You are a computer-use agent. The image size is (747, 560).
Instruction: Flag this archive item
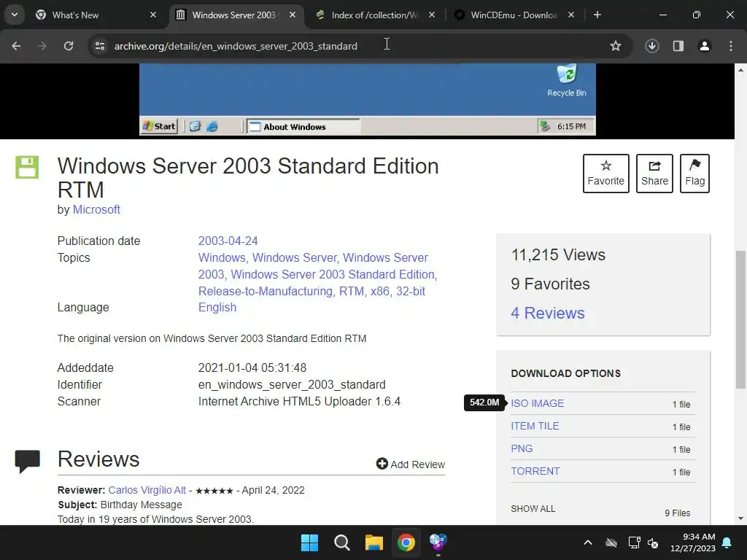pyautogui.click(x=694, y=174)
